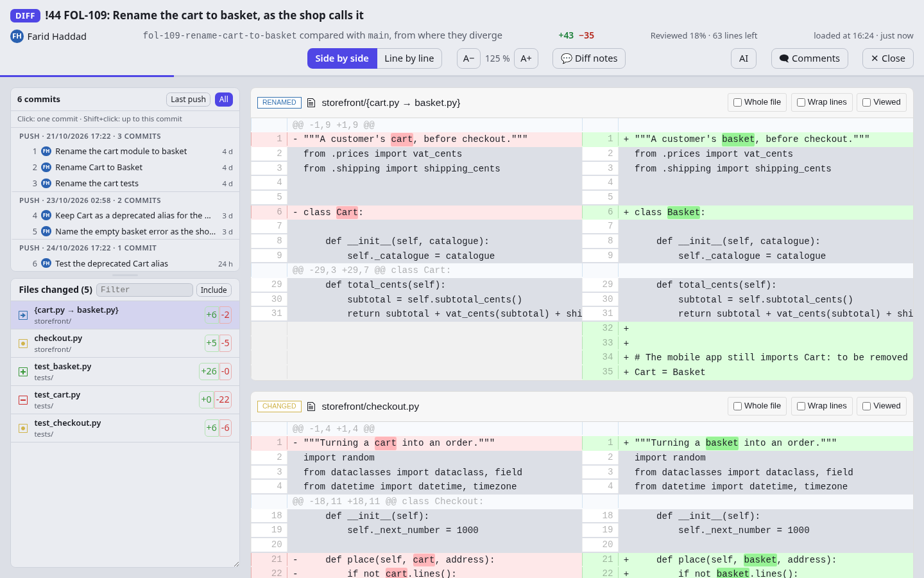924x578 pixels.
Task: Decrease font size with A− button
Action: click(x=468, y=58)
